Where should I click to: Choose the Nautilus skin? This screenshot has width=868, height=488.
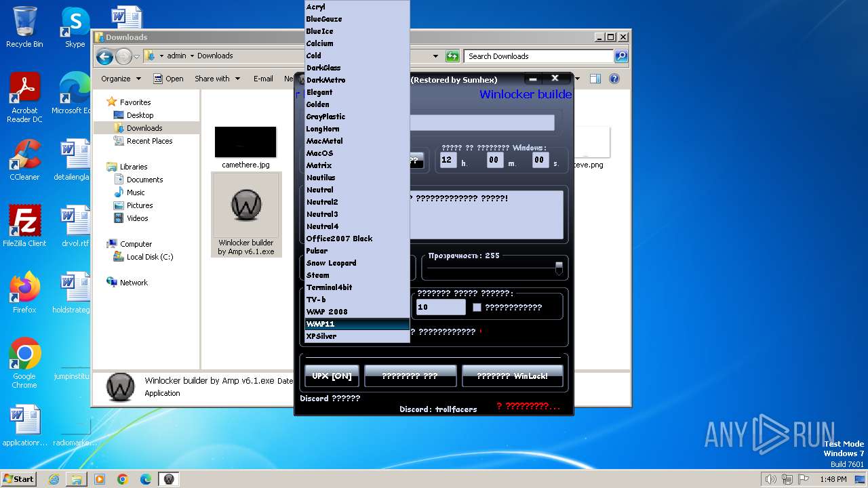pyautogui.click(x=357, y=178)
